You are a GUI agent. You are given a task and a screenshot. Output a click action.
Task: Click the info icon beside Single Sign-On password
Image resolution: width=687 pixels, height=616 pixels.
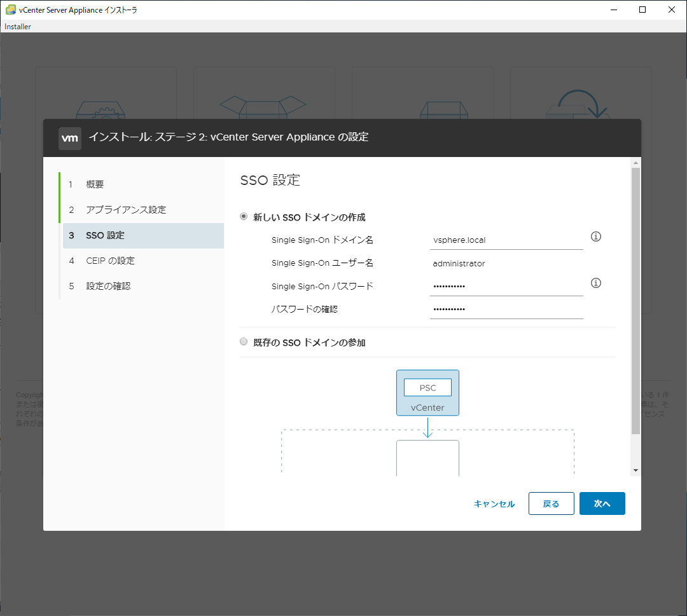[596, 283]
